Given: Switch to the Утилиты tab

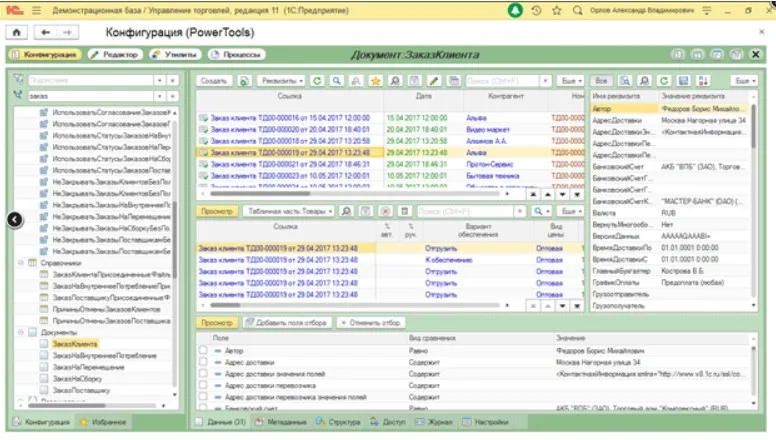Looking at the screenshot, I should 175,54.
